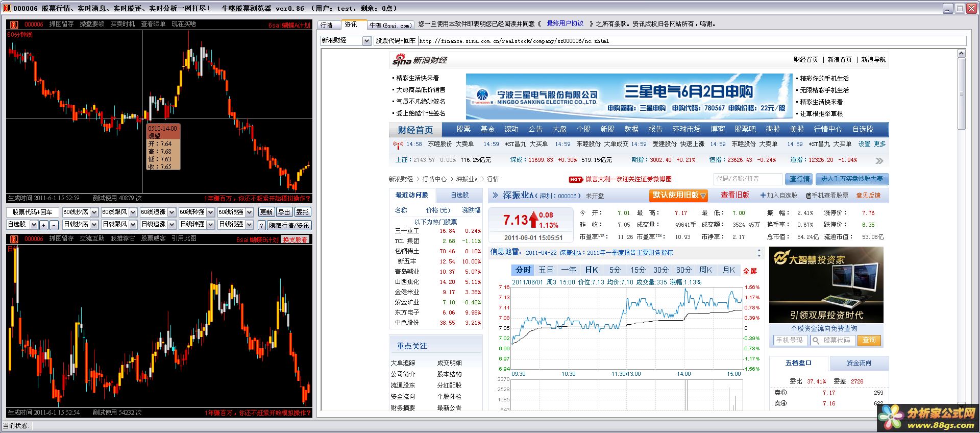Image resolution: width=980 pixels, height=433 pixels.
Task: Open help with the question mark button
Action: point(261,225)
